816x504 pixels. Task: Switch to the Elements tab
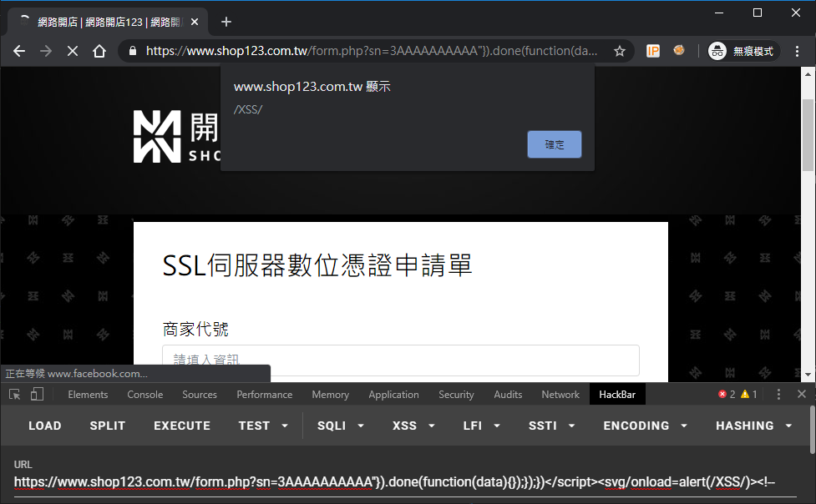point(88,394)
